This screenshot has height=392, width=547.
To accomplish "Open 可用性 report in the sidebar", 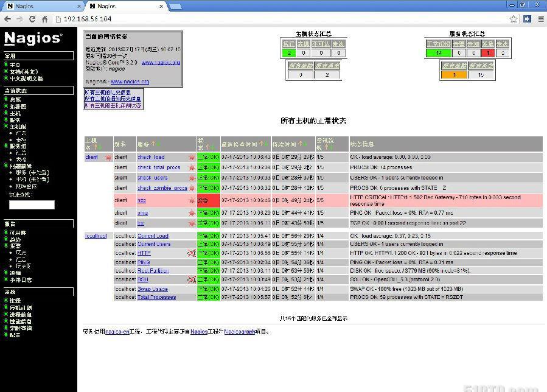I will pyautogui.click(x=18, y=233).
